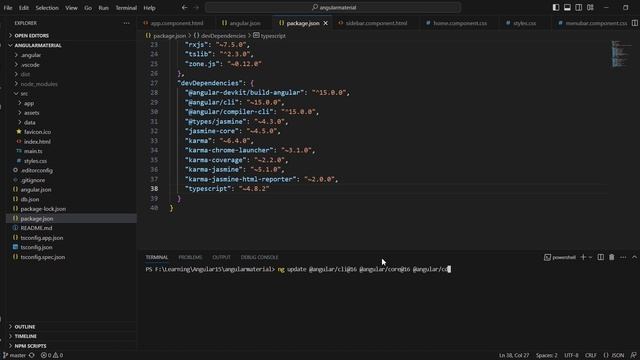
Task: Select the powershell terminal label
Action: pos(560,257)
